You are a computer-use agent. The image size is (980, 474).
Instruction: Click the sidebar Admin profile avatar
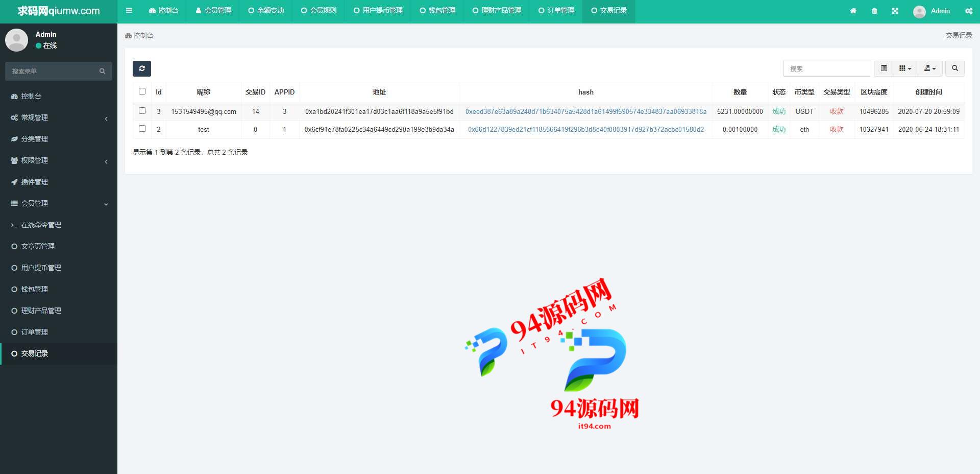[x=16, y=40]
